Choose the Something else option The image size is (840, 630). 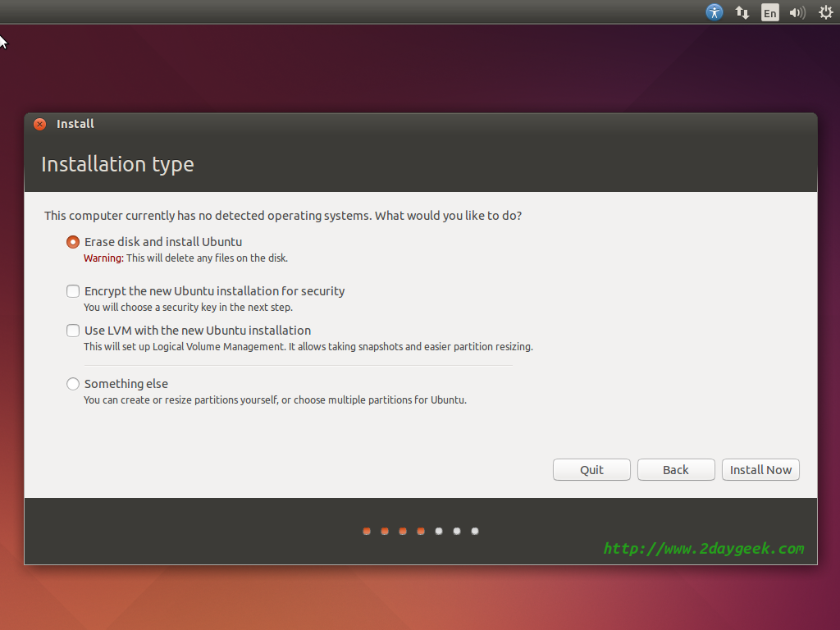point(73,384)
